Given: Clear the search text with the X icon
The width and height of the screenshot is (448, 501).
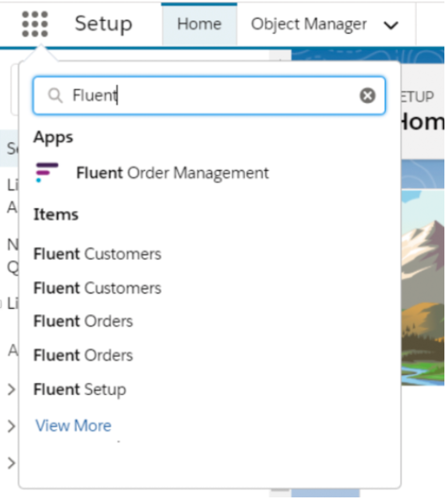Looking at the screenshot, I should coord(367,96).
